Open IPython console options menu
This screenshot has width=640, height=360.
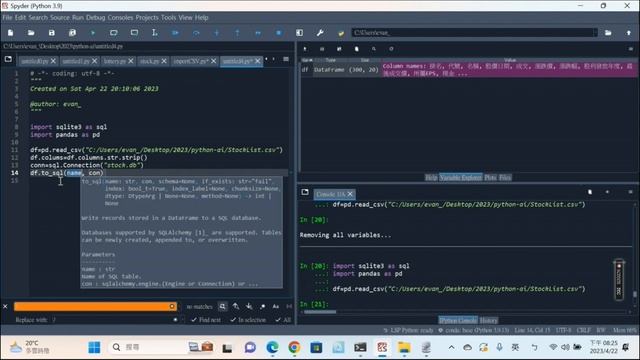coord(631,192)
